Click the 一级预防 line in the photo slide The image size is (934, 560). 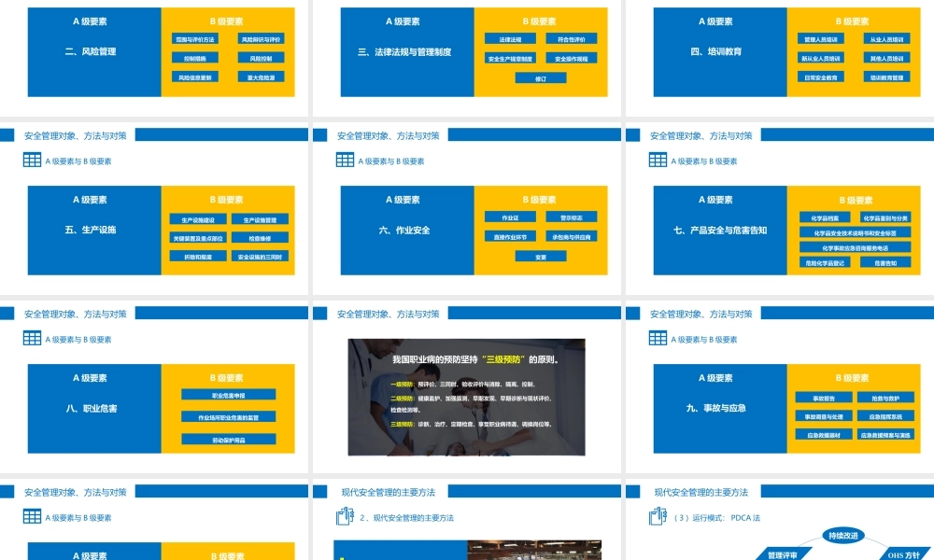coord(463,385)
